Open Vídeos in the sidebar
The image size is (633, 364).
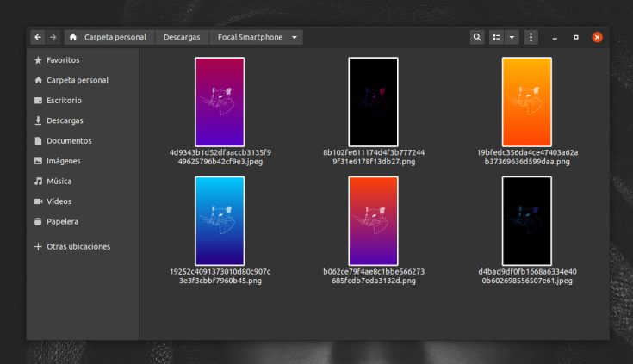pyautogui.click(x=59, y=201)
